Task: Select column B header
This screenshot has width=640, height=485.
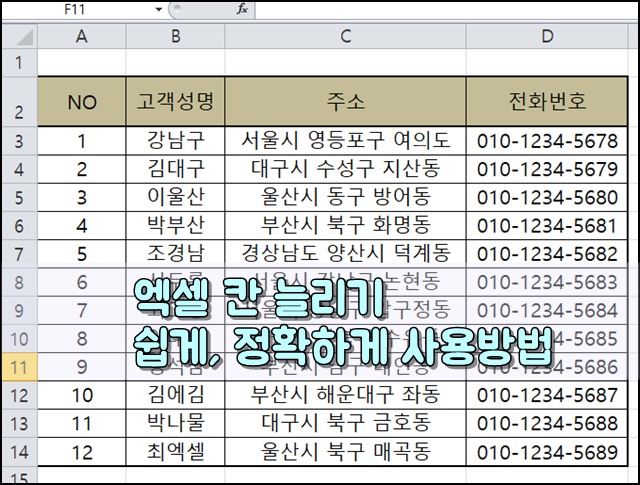Action: point(176,36)
